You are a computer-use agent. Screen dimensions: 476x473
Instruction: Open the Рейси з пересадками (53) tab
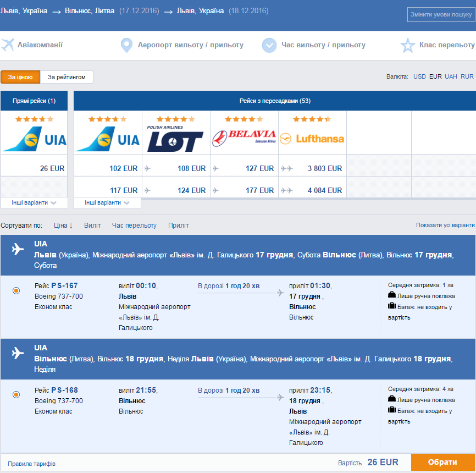coord(275,101)
